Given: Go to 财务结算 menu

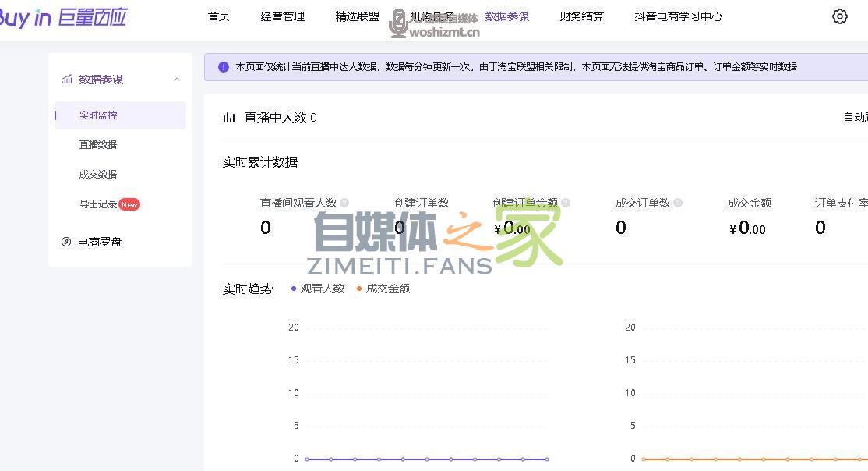Looking at the screenshot, I should pyautogui.click(x=581, y=16).
